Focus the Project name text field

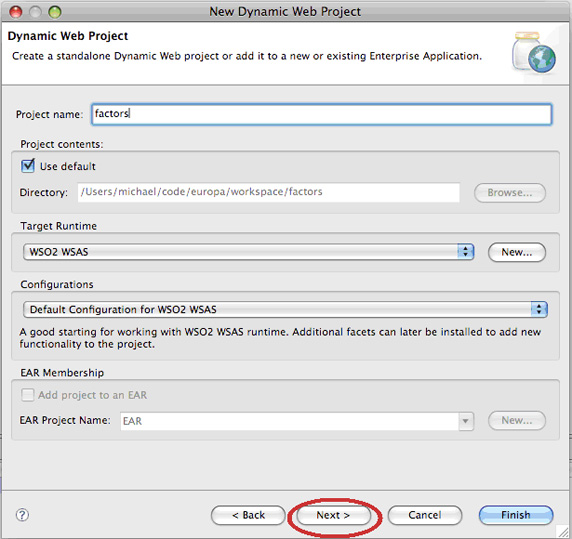tap(321, 114)
